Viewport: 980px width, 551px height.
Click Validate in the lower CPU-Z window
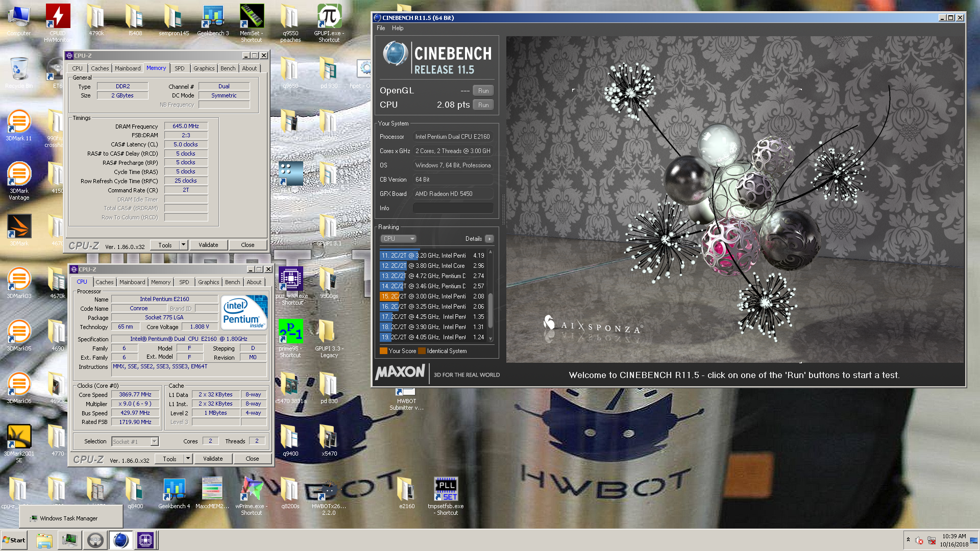point(213,459)
